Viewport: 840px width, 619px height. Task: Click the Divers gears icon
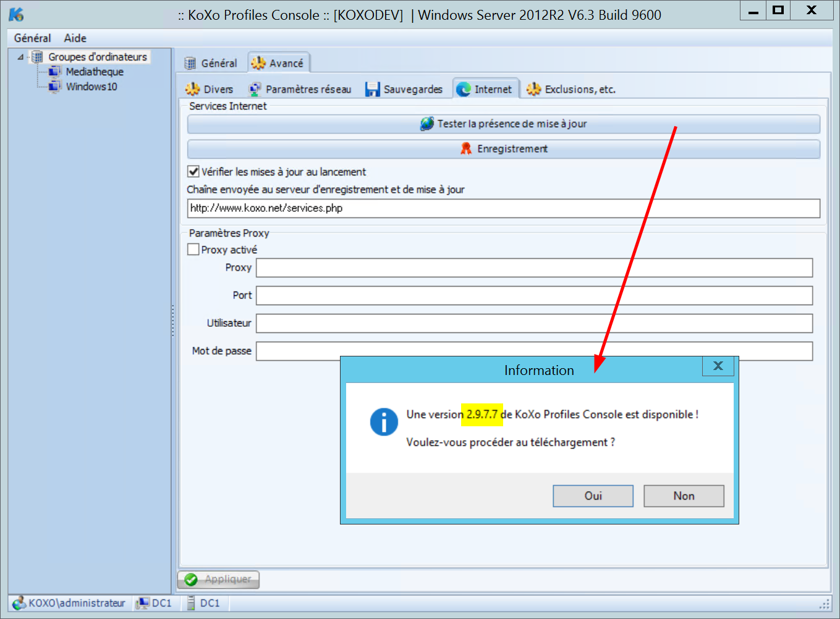(193, 90)
